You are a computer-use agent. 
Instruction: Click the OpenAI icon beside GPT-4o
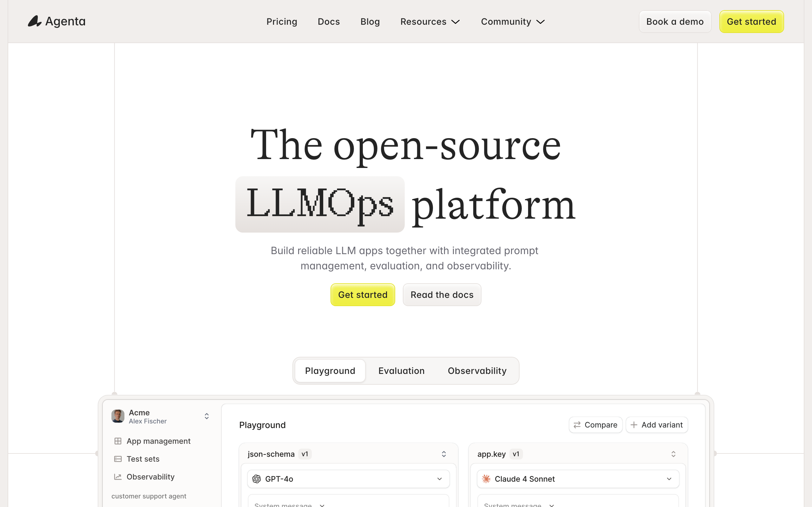[x=257, y=479]
